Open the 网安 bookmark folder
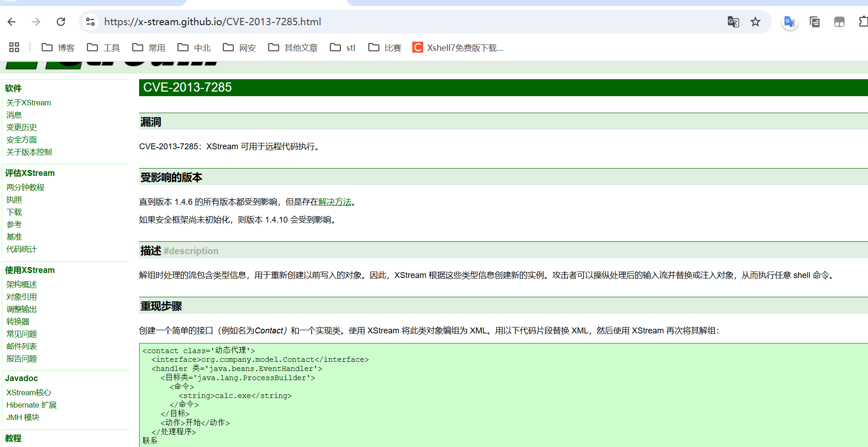This screenshot has height=447, width=868. (239, 48)
